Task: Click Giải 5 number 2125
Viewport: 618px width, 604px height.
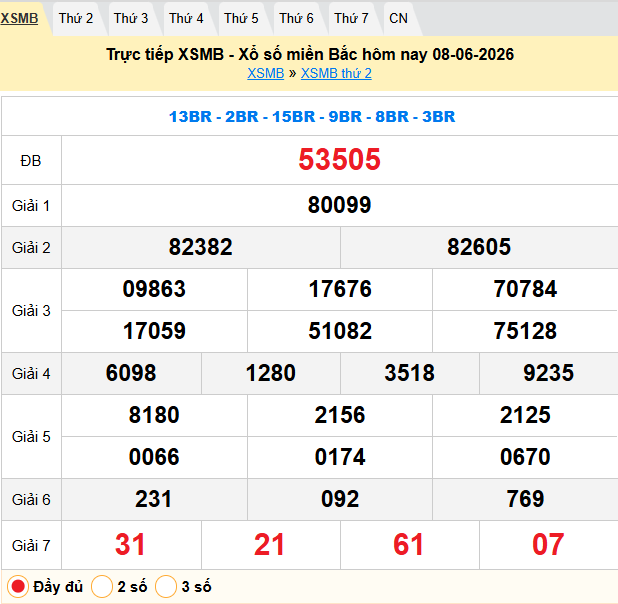Action: [x=525, y=415]
